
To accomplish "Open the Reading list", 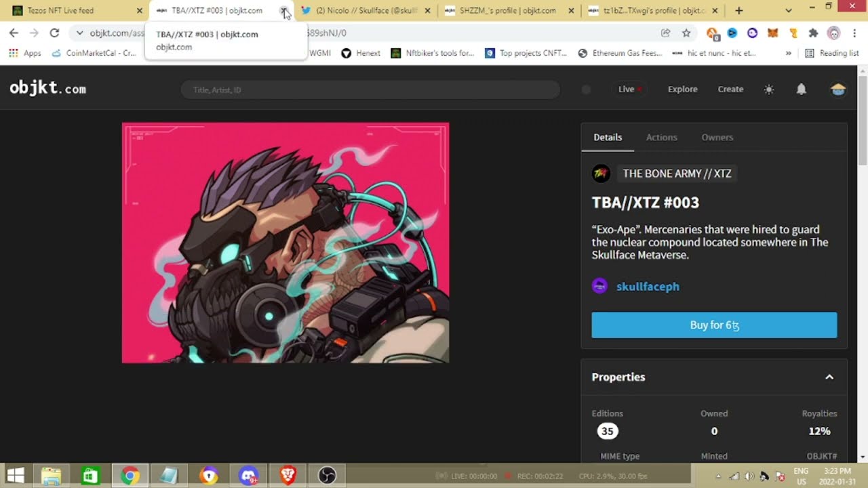I will click(x=831, y=53).
